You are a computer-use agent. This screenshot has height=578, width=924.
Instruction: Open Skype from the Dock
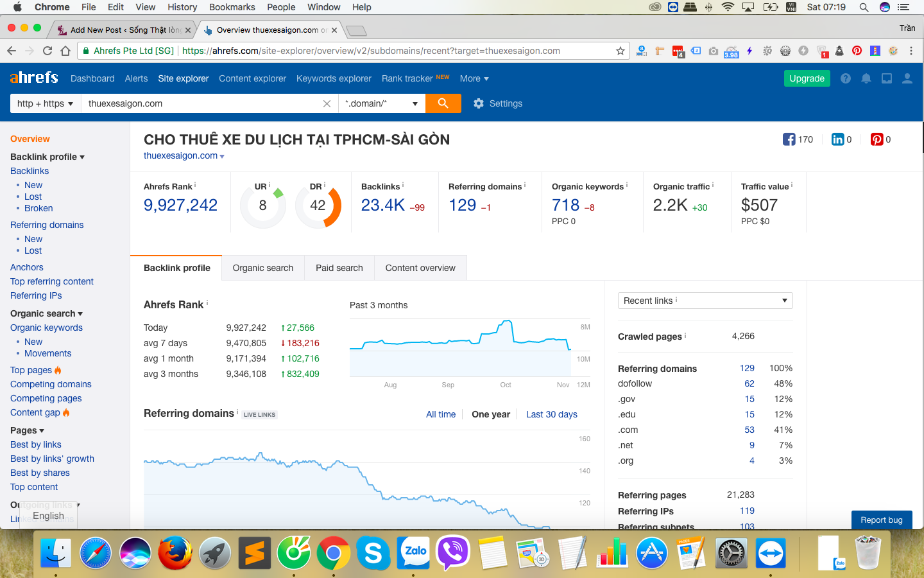click(x=373, y=553)
